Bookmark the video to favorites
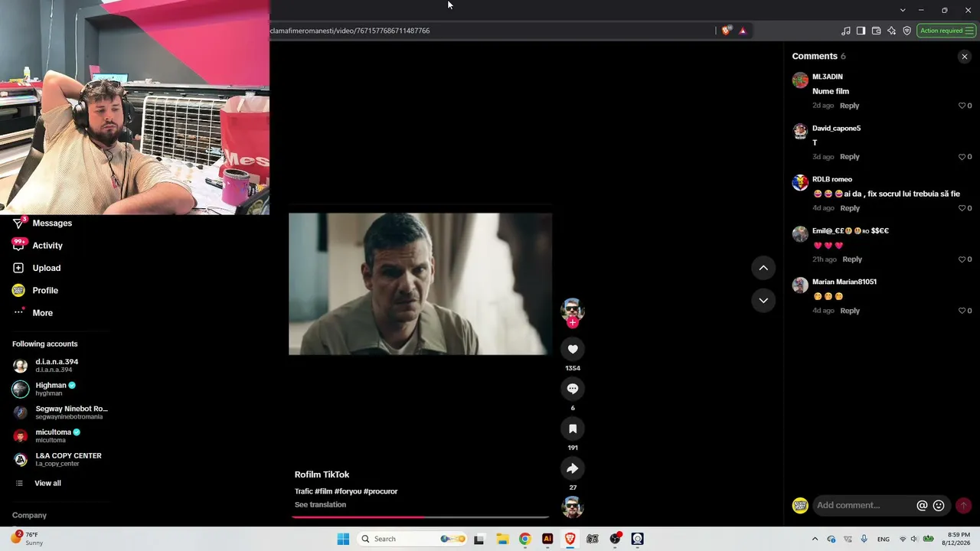 click(573, 429)
